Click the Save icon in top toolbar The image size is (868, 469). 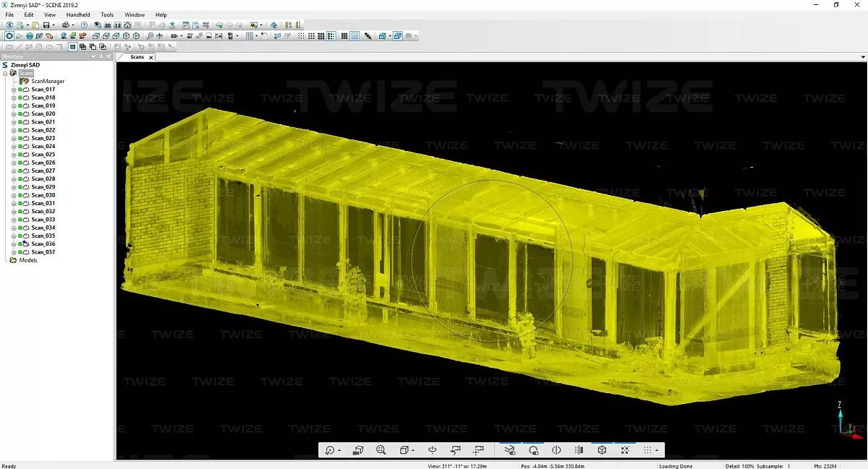click(x=46, y=25)
